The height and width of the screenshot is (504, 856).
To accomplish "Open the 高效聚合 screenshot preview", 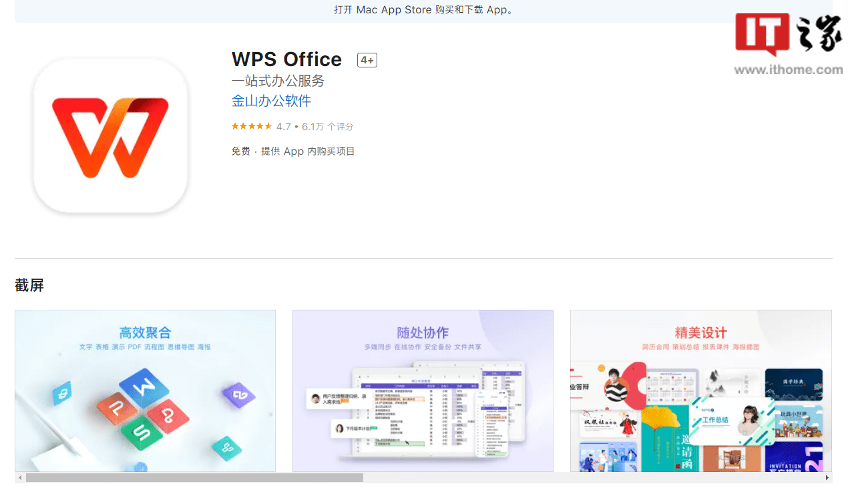I will tap(145, 391).
